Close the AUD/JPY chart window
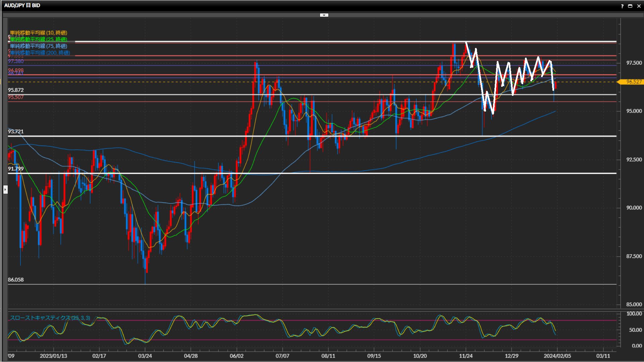 point(639,6)
